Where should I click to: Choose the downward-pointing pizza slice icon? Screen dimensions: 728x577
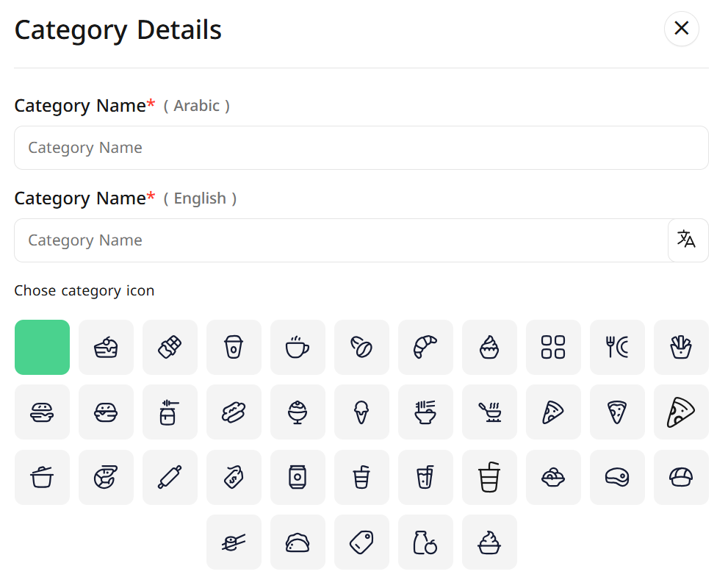[617, 412]
